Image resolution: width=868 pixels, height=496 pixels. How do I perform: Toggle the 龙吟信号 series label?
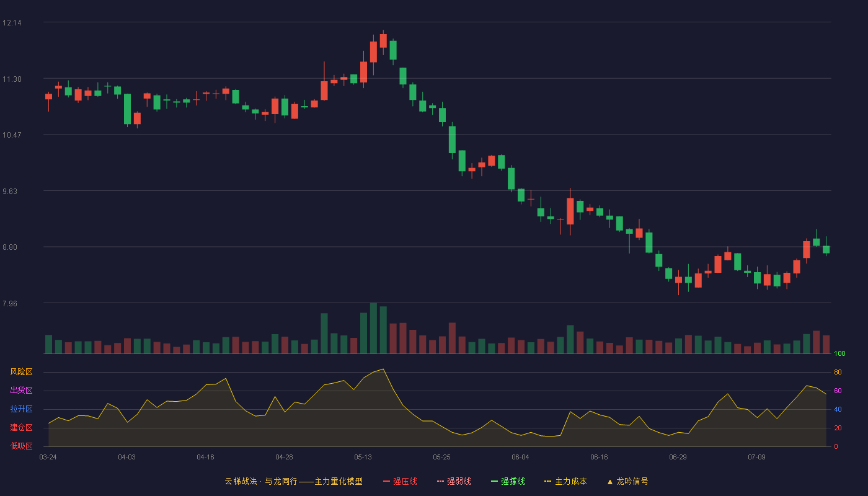[632, 481]
